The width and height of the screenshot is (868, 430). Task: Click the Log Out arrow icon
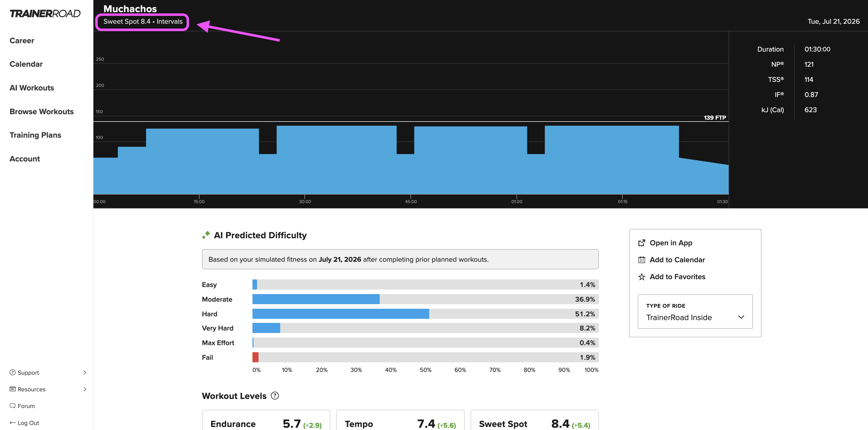pyautogui.click(x=12, y=423)
